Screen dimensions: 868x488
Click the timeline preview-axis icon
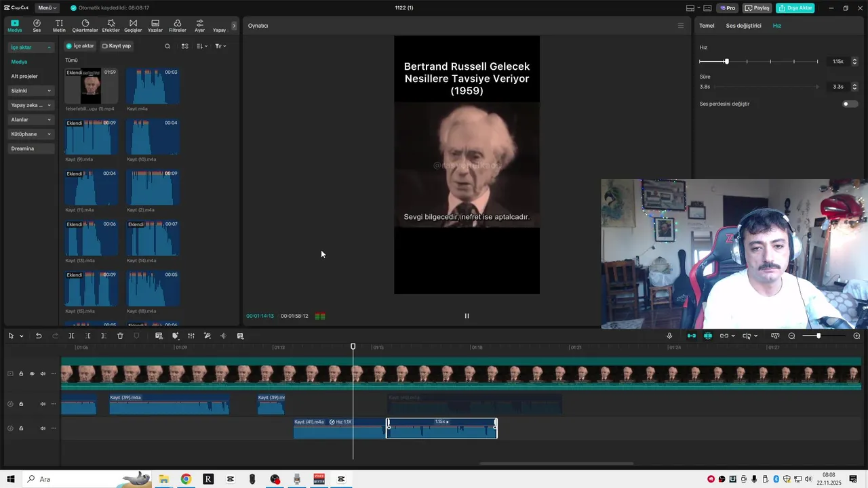coord(747,336)
